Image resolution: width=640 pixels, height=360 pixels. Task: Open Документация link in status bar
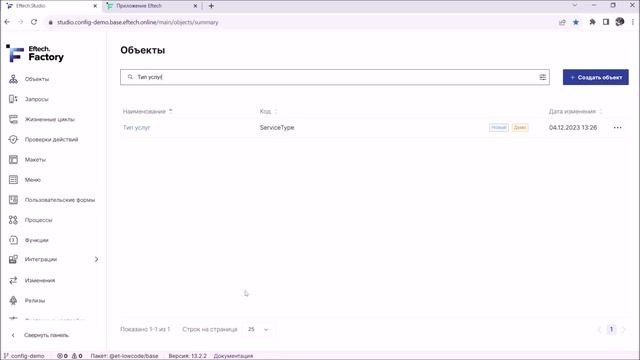tap(233, 356)
